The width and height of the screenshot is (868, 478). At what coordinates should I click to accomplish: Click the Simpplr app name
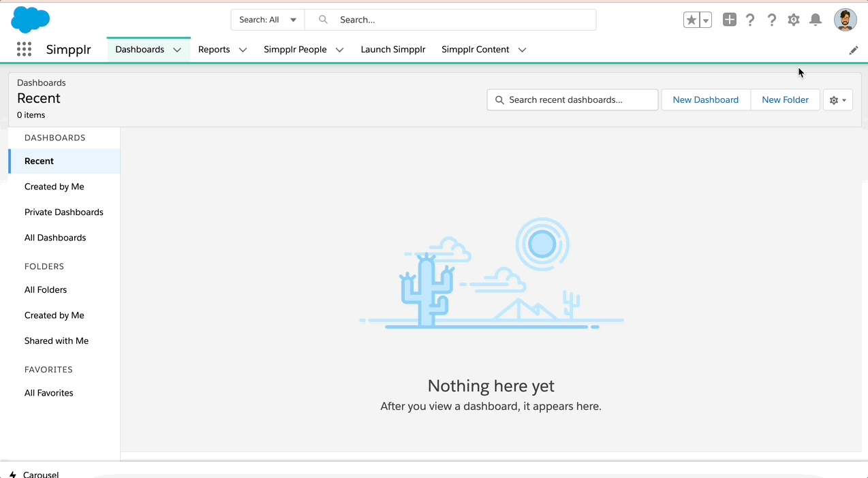click(68, 50)
